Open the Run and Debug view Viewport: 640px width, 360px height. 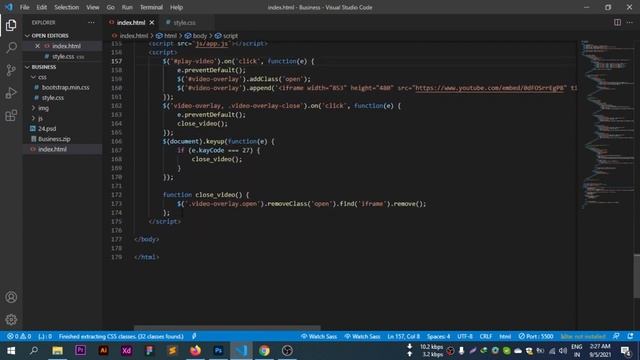pos(11,93)
